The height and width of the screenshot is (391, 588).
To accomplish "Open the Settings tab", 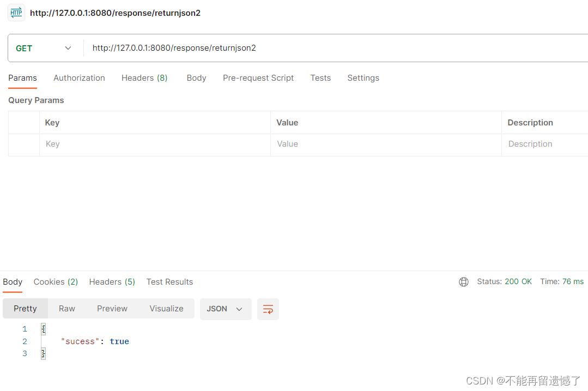I will tap(363, 78).
